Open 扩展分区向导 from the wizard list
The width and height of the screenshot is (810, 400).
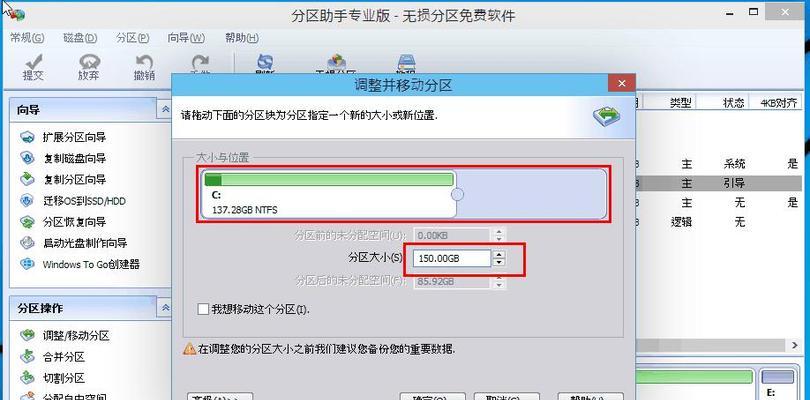coord(64,137)
